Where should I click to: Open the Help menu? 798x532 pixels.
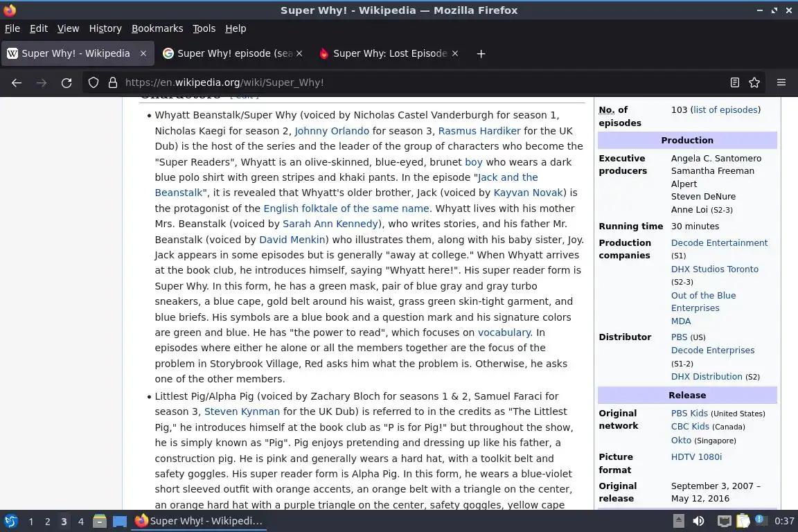tap(236, 28)
